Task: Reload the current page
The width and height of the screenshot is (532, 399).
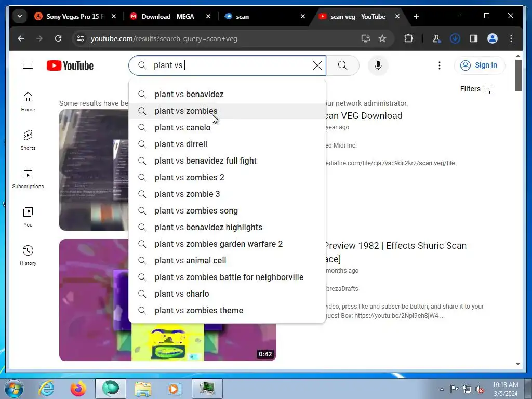Action: click(58, 38)
